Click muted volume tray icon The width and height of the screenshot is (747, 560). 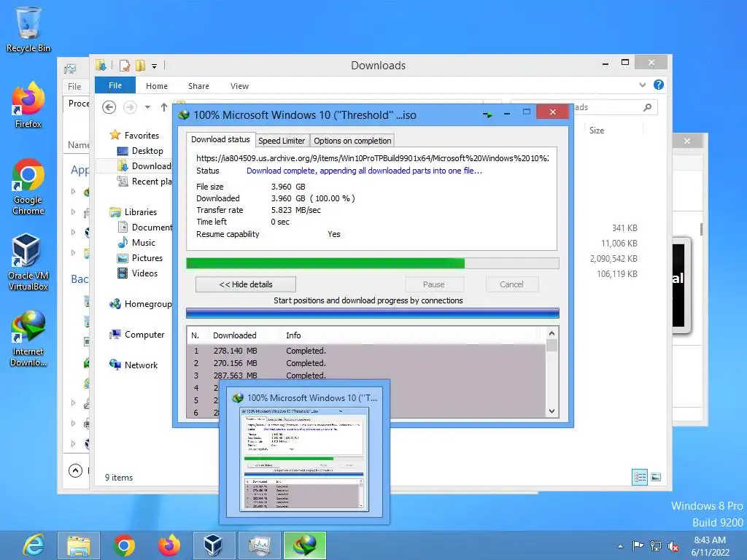click(x=673, y=545)
